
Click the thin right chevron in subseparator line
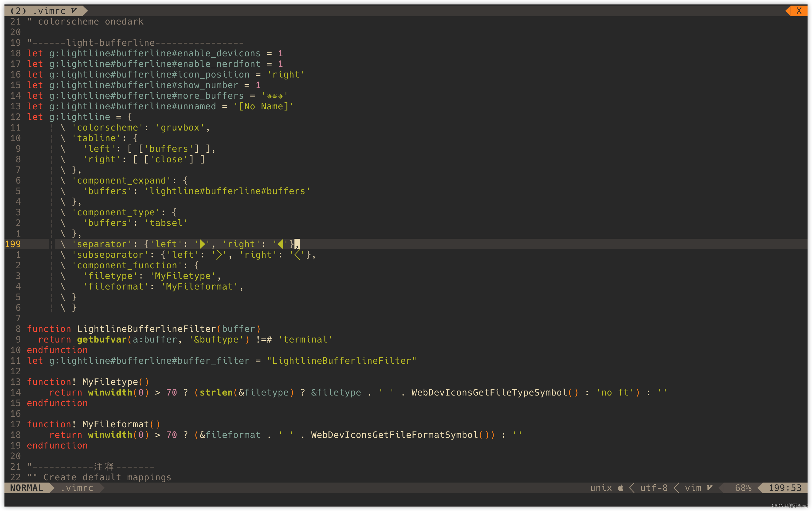pos(219,255)
